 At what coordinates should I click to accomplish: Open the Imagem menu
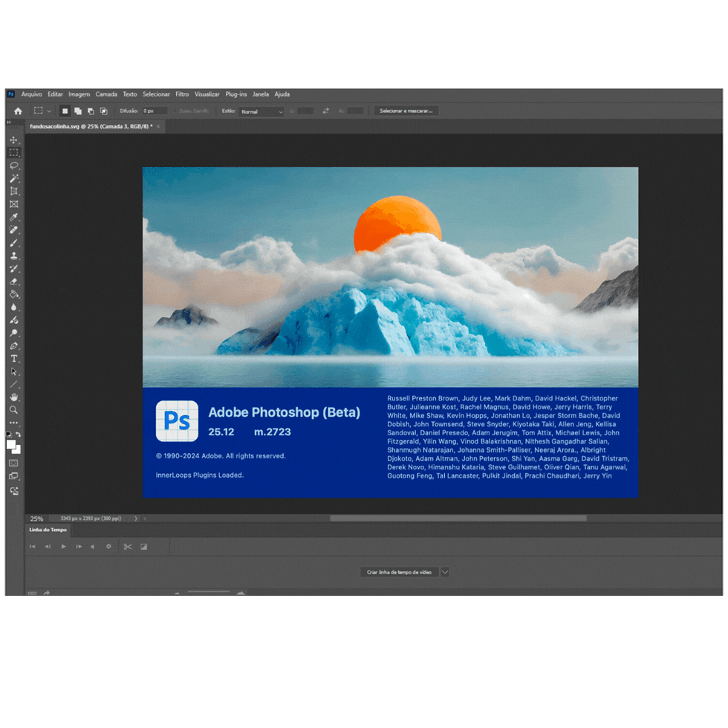pos(79,94)
